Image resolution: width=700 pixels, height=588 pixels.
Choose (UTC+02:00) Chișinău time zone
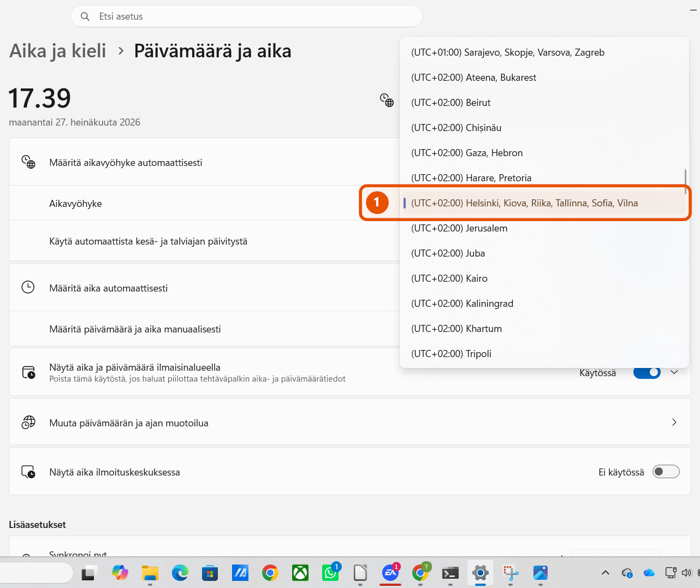(x=544, y=128)
